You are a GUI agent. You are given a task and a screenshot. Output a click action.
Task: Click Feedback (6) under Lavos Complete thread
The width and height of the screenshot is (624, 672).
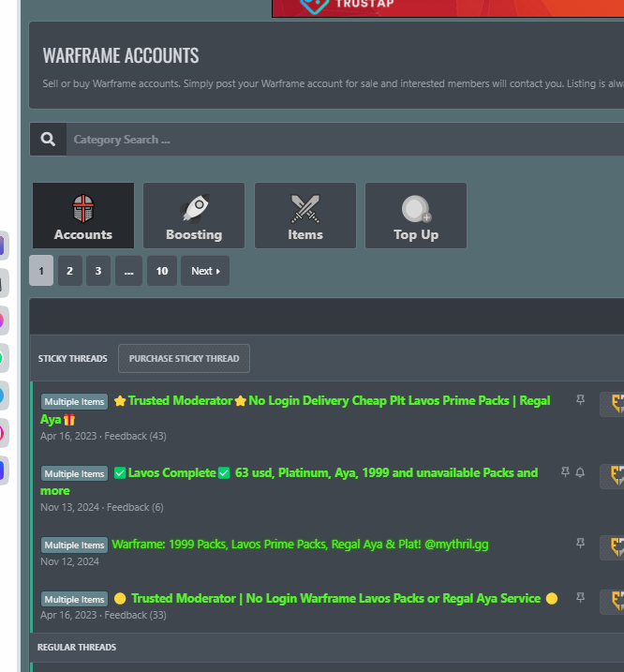[x=135, y=507]
